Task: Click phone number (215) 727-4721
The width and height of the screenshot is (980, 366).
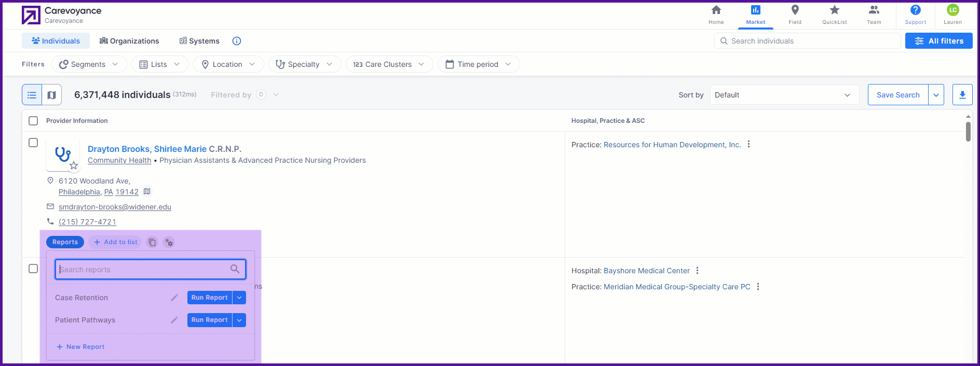Action: (x=87, y=222)
